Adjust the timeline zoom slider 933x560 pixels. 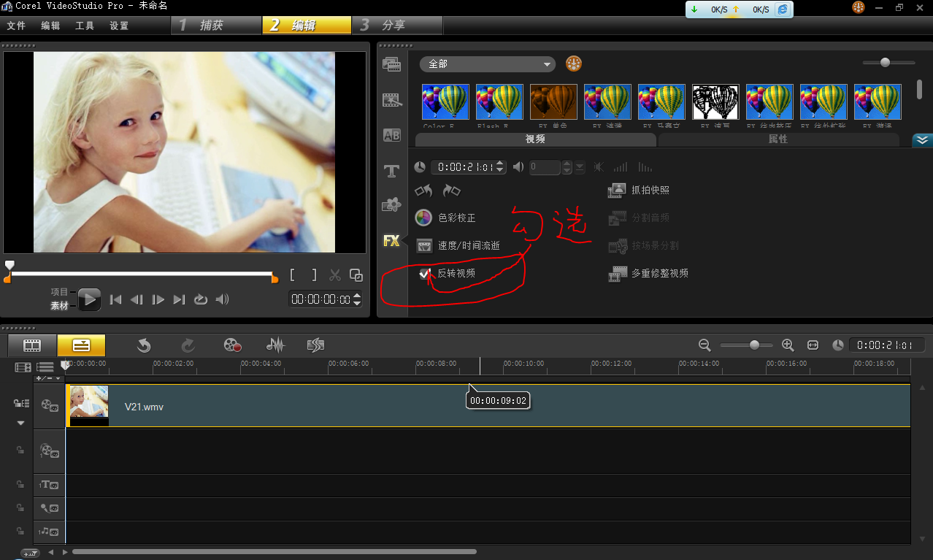tap(754, 345)
